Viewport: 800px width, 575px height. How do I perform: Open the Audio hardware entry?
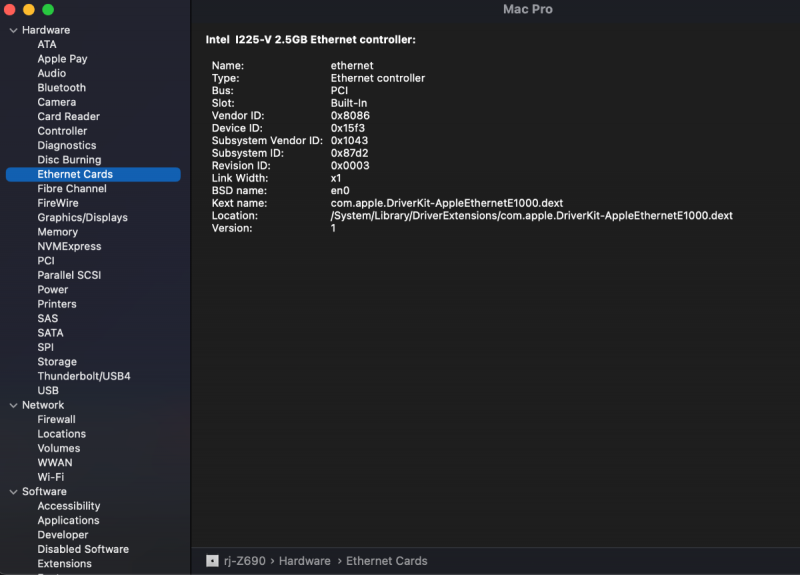52,73
